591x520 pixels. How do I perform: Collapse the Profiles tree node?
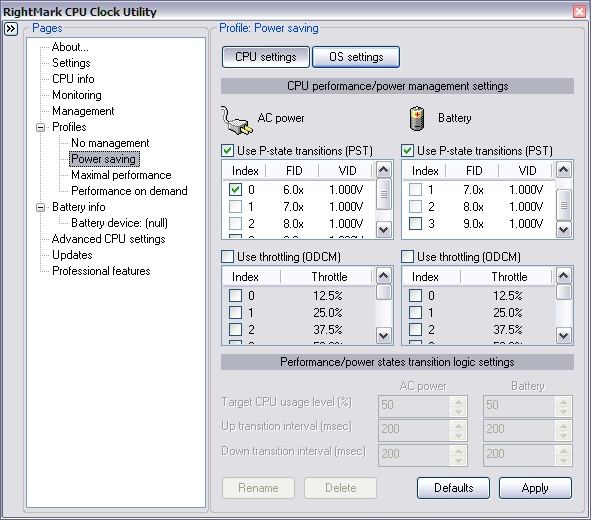click(x=40, y=127)
